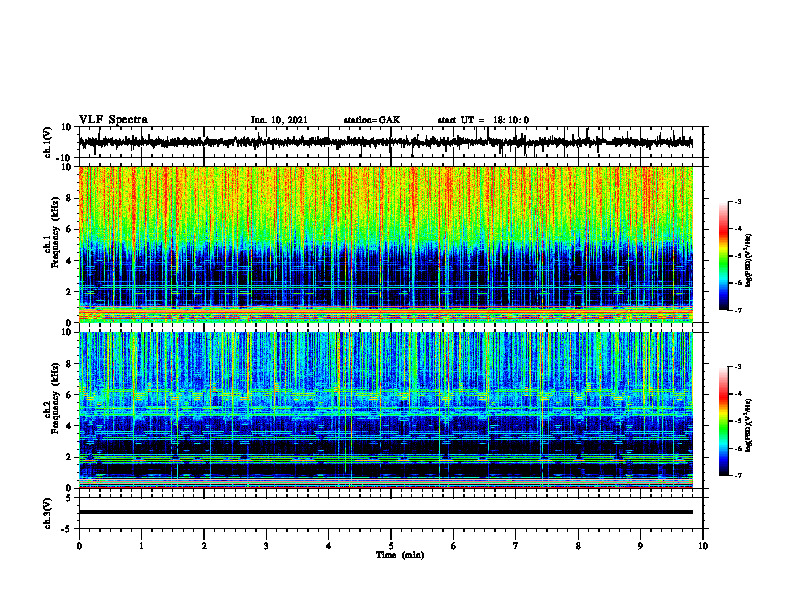Viewport: 792px width, 612px height.
Task: Click the ch.3 flat black voltage trace
Action: click(x=386, y=512)
